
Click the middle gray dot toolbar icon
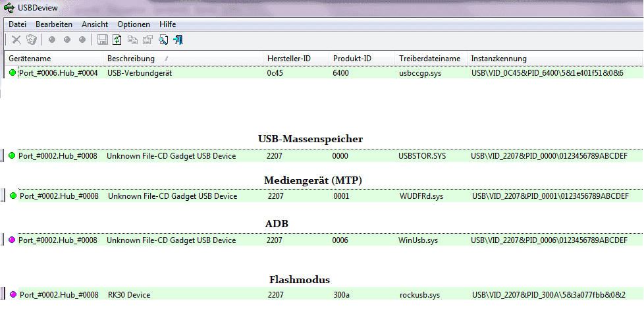[x=67, y=40]
